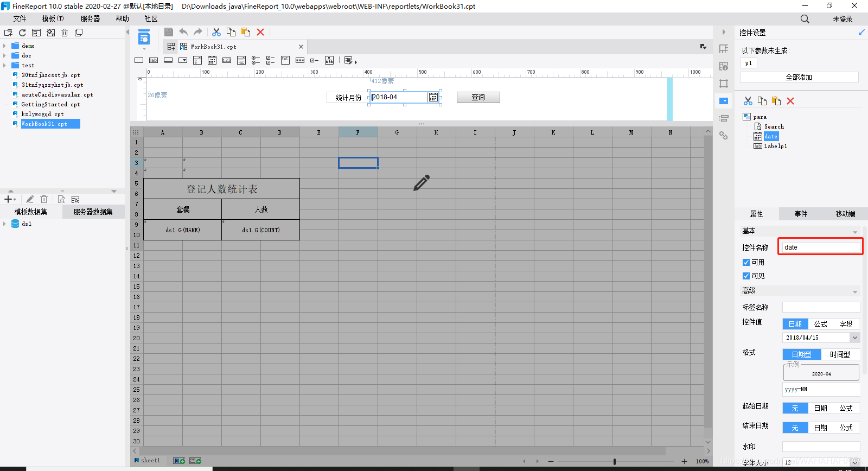The width and height of the screenshot is (868, 471).
Task: Click the 控件名称 input field
Action: 821,247
